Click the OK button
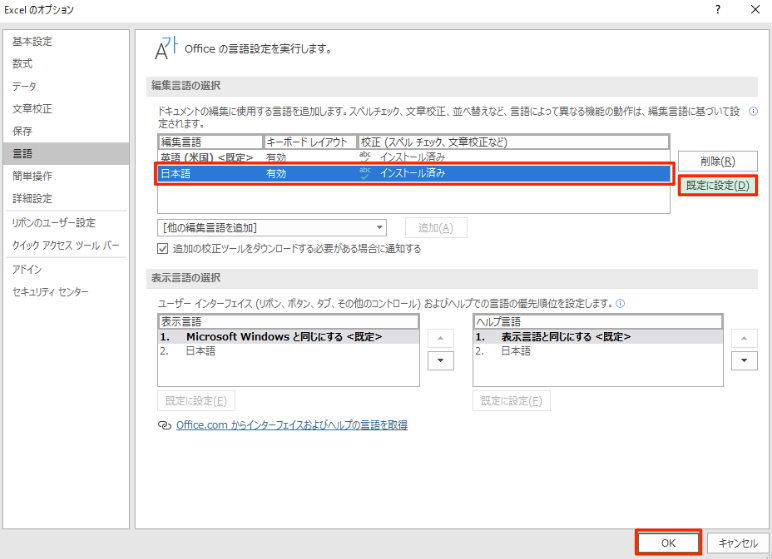 (x=667, y=542)
